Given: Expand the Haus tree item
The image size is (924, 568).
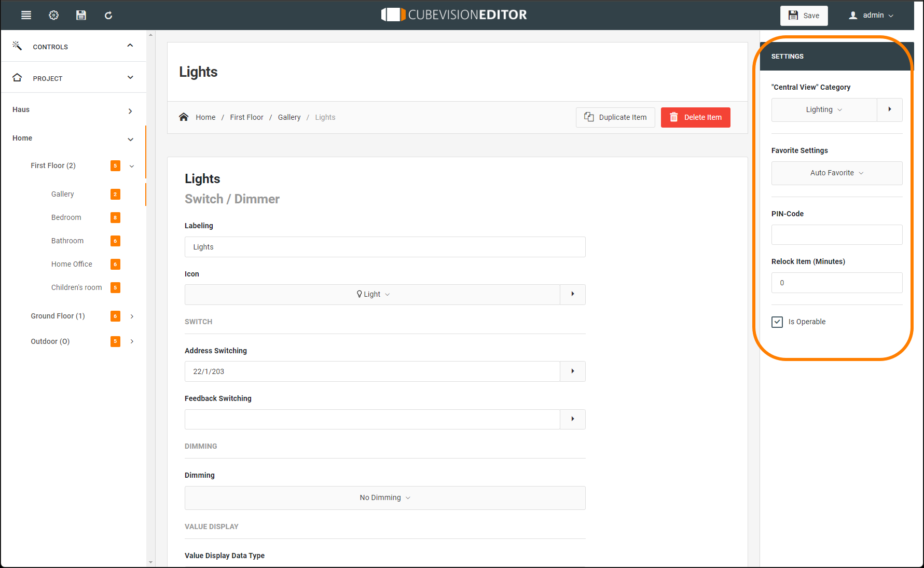Looking at the screenshot, I should coord(130,111).
